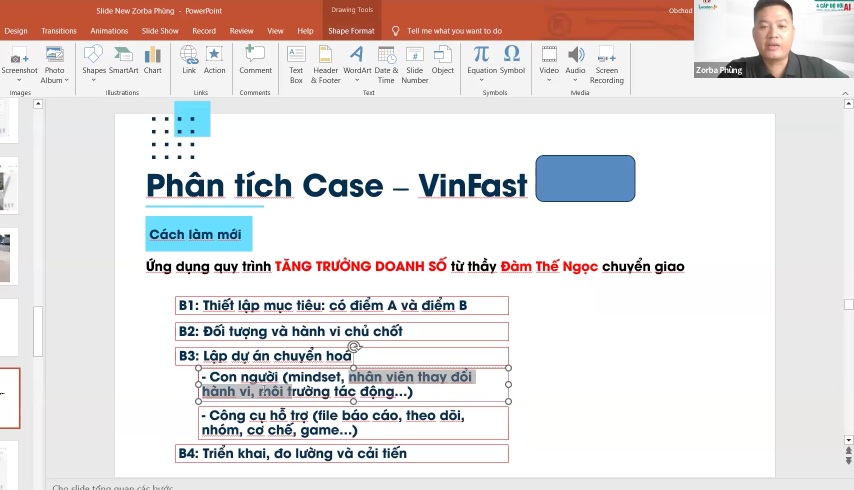The height and width of the screenshot is (490, 854).
Task: Click the B4: Triển khai, đo lường box
Action: point(342,454)
